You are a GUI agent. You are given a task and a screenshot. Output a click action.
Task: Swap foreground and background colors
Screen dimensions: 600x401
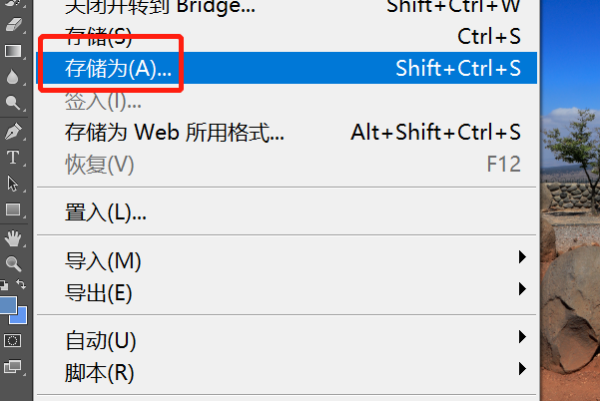click(x=21, y=284)
